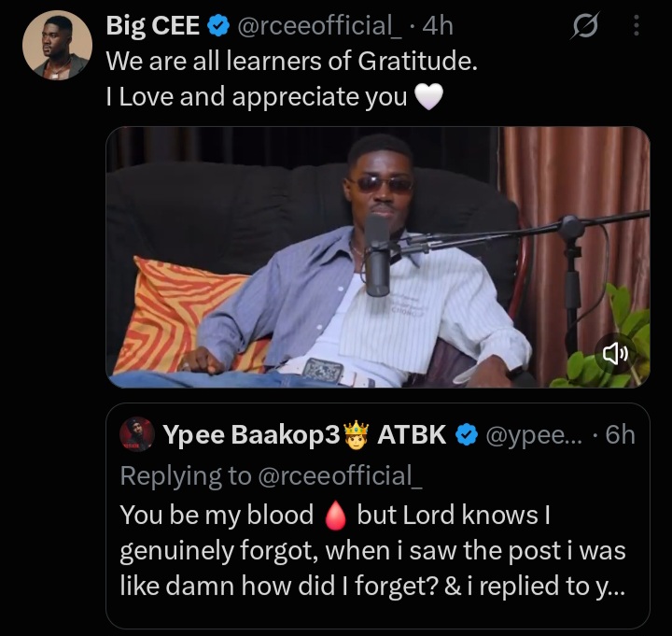Open the quoted tweet's 6h timestamp
The width and height of the screenshot is (672, 636).
coord(620,434)
